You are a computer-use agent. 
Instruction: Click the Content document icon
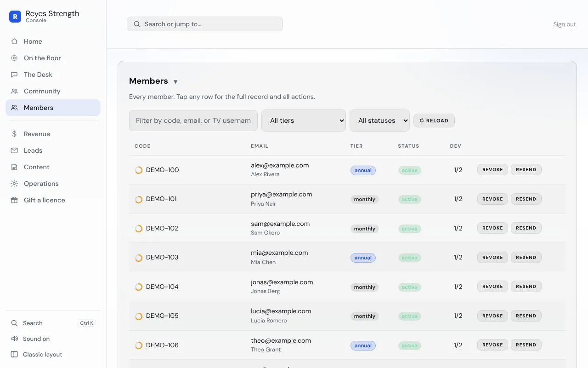pos(15,167)
